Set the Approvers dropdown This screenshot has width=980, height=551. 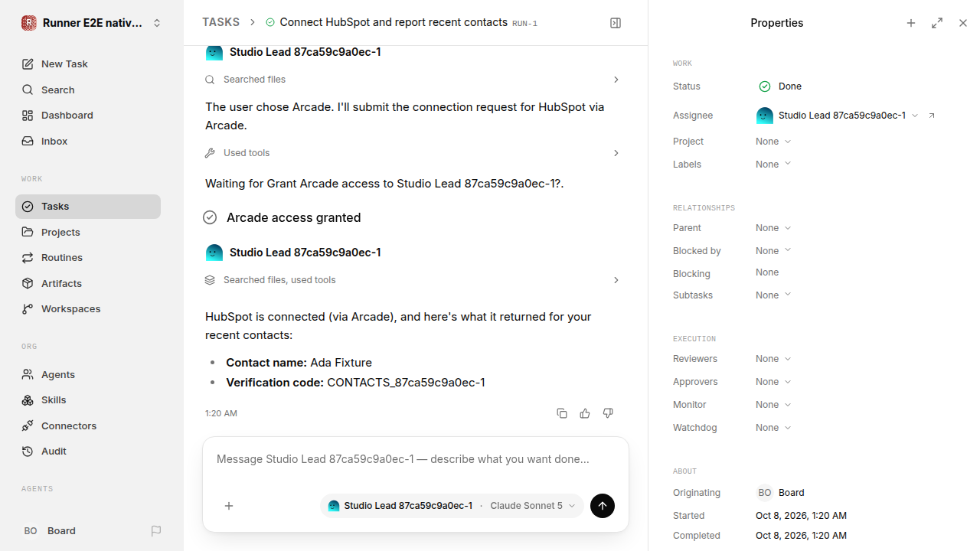[773, 382]
